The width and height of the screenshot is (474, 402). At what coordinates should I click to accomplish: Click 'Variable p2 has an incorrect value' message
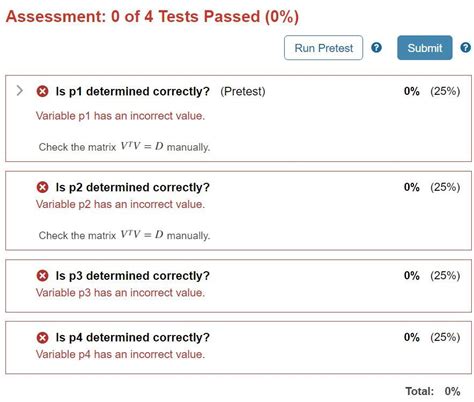120,204
